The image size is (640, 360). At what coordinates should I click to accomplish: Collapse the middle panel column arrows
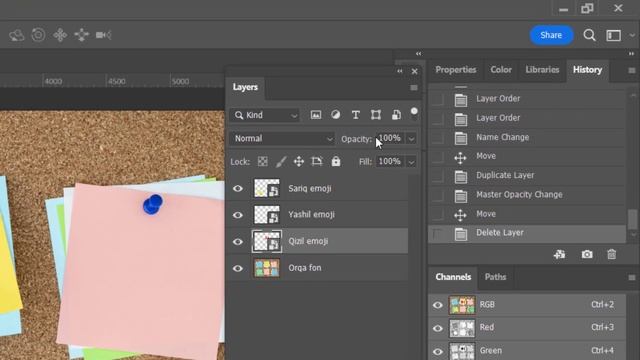click(x=418, y=53)
